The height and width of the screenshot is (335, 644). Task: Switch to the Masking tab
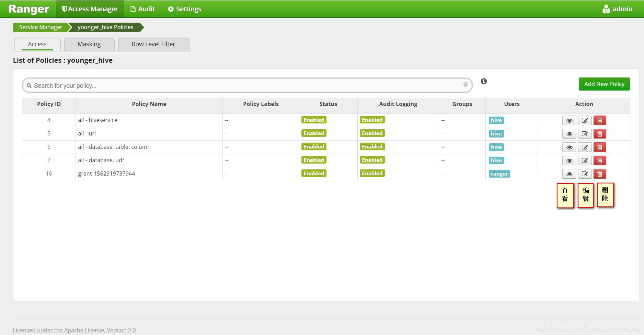89,44
